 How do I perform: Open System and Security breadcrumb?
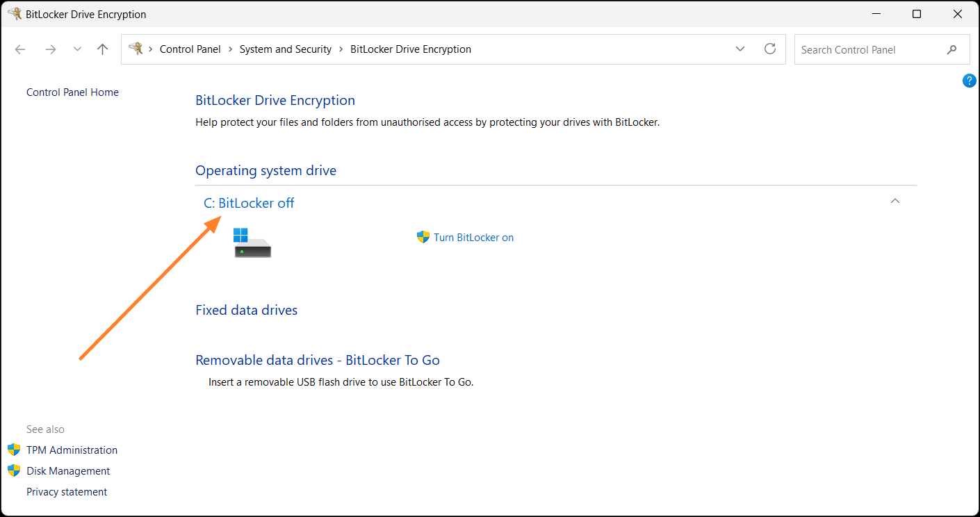pyautogui.click(x=286, y=49)
